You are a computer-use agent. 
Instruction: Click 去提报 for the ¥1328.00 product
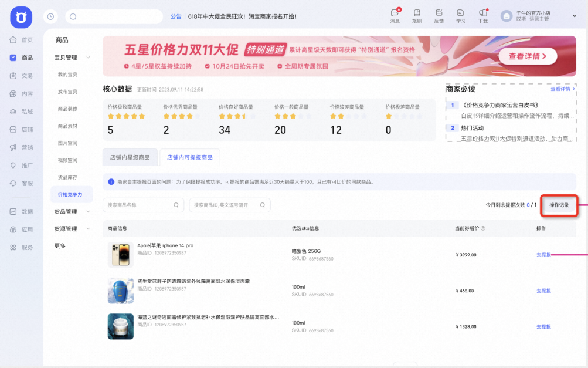(x=543, y=327)
